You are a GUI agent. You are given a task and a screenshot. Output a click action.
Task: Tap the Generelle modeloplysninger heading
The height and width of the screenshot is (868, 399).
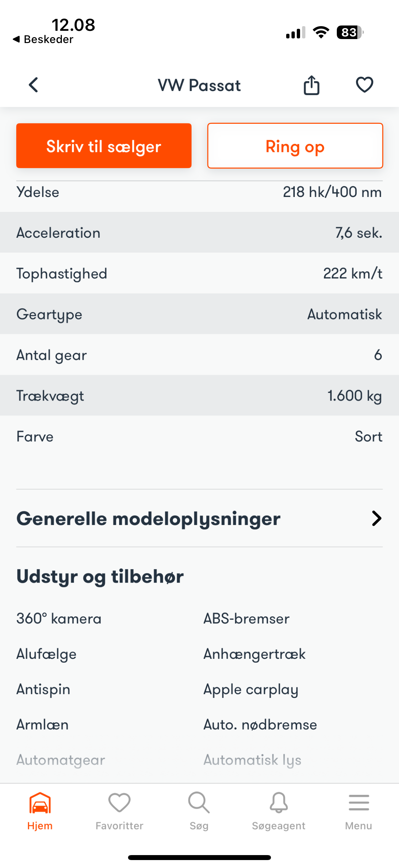point(148,518)
